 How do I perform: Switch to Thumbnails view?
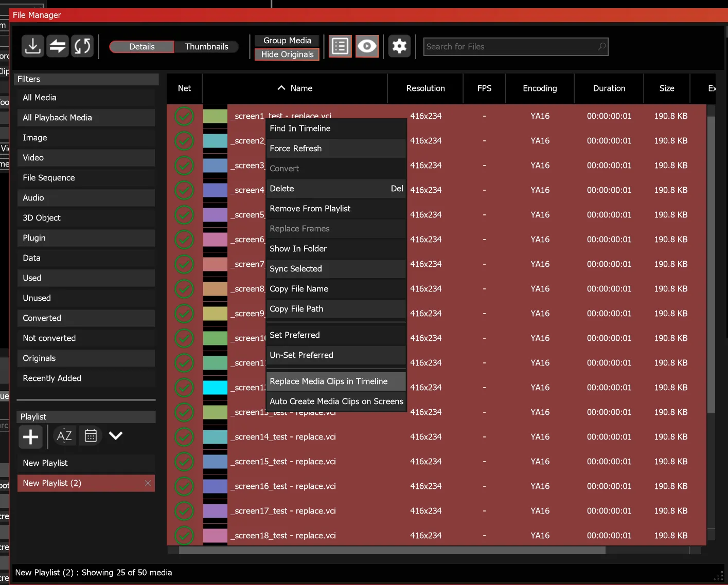click(206, 47)
